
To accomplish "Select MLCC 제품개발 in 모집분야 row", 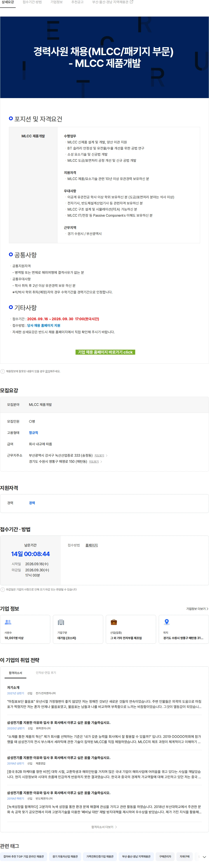I will [x=40, y=405].
